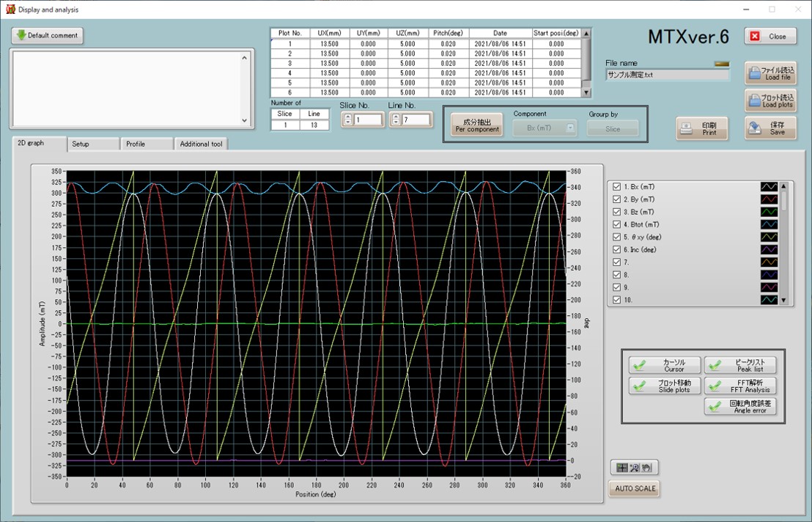Click the red X icon on Close

pos(755,36)
